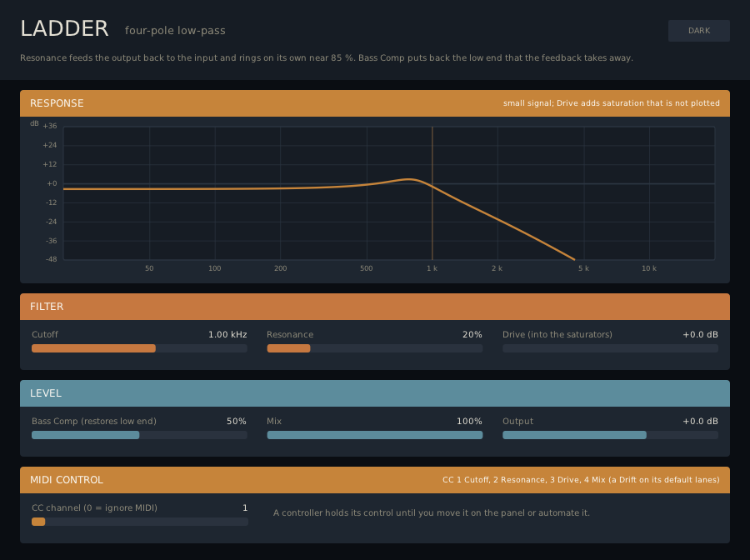750x560 pixels.
Task: Click the MIDI CONTROL section header
Action: 375,480
